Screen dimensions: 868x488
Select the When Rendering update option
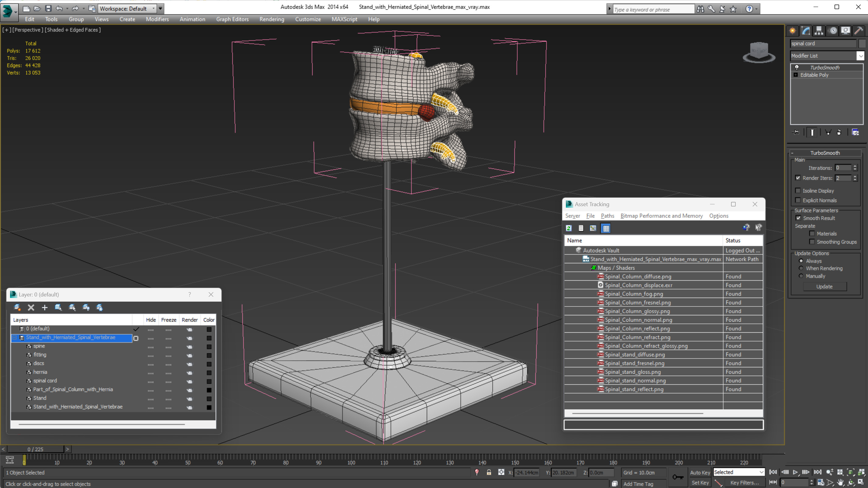click(x=801, y=268)
